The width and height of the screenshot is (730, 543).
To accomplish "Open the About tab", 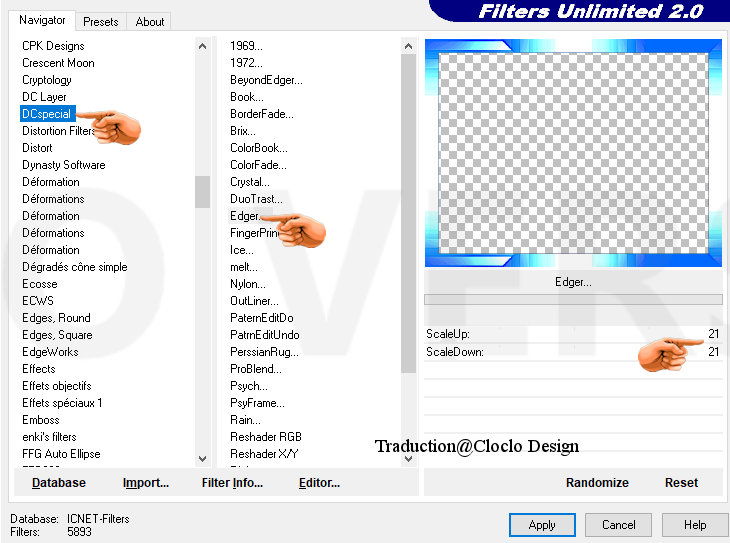I will [149, 21].
